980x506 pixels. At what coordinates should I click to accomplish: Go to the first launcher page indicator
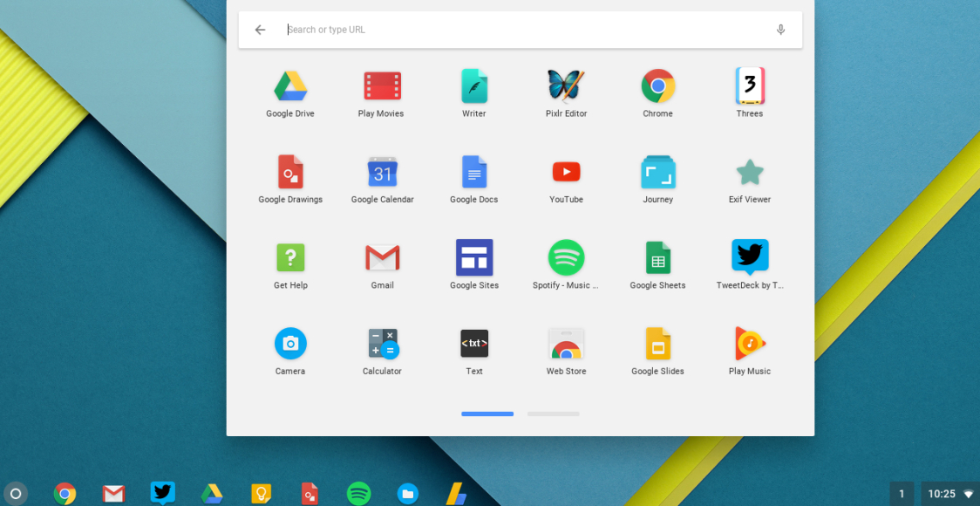tap(487, 414)
